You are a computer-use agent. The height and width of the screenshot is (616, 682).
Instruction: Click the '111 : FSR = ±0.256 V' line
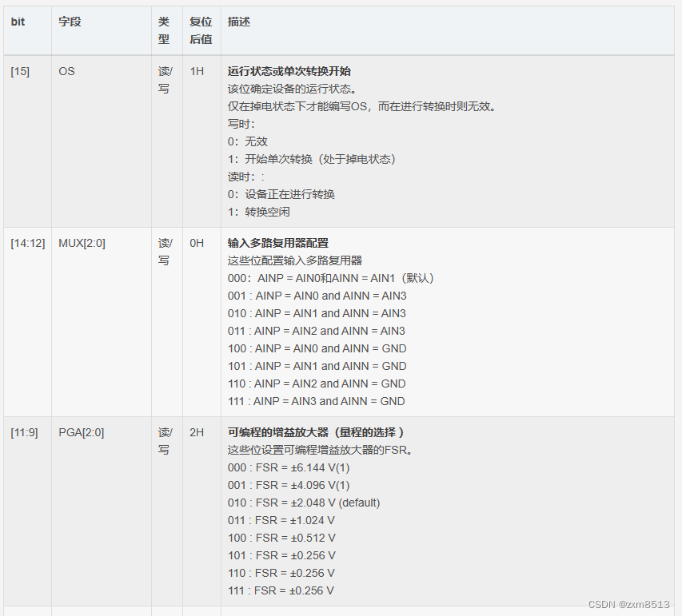coord(281,590)
